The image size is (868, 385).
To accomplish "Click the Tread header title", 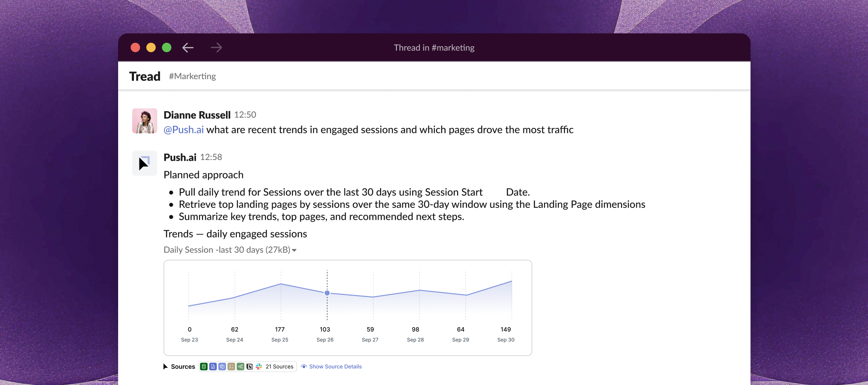I will click(145, 76).
